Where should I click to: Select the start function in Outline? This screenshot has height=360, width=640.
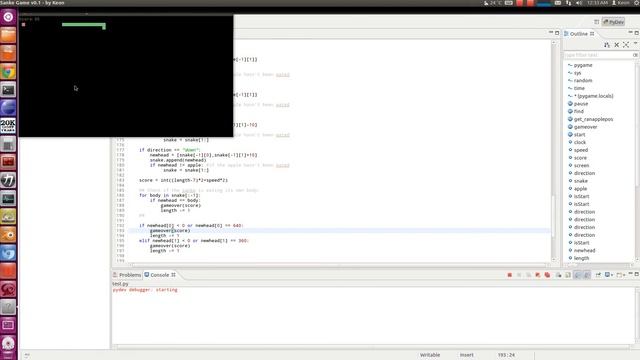(x=579, y=135)
